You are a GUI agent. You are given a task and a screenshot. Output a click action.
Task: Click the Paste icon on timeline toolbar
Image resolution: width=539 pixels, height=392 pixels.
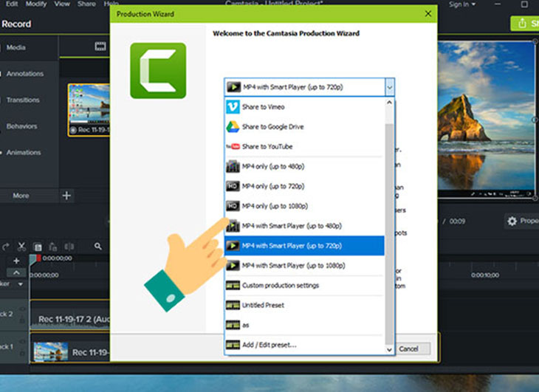[53, 247]
